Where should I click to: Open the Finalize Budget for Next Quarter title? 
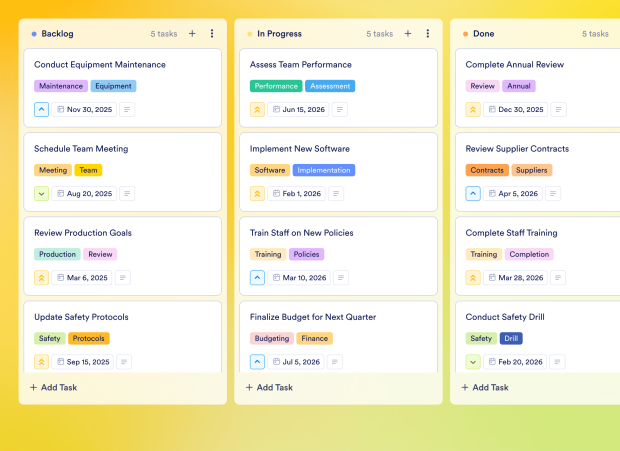pos(313,317)
